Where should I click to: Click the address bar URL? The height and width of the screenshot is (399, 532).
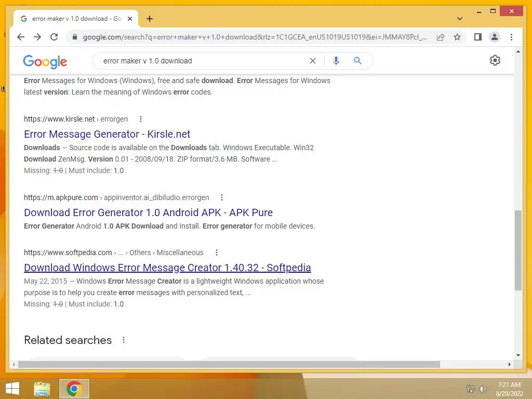pyautogui.click(x=255, y=37)
